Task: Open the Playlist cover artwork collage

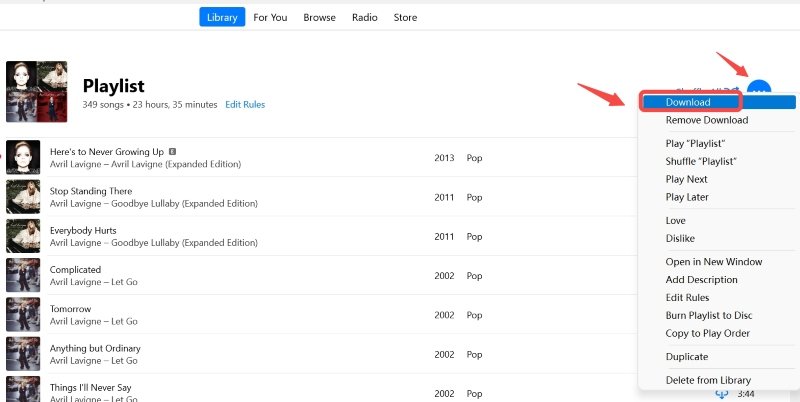Action: (37, 92)
